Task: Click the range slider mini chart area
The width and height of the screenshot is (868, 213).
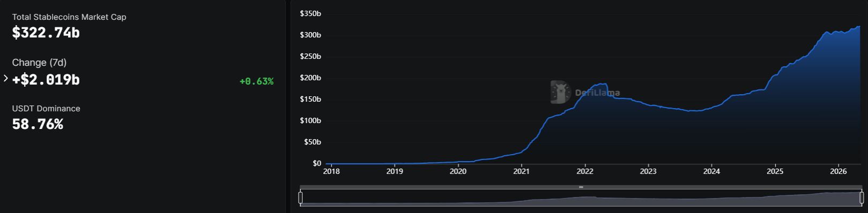Action: pos(581,198)
